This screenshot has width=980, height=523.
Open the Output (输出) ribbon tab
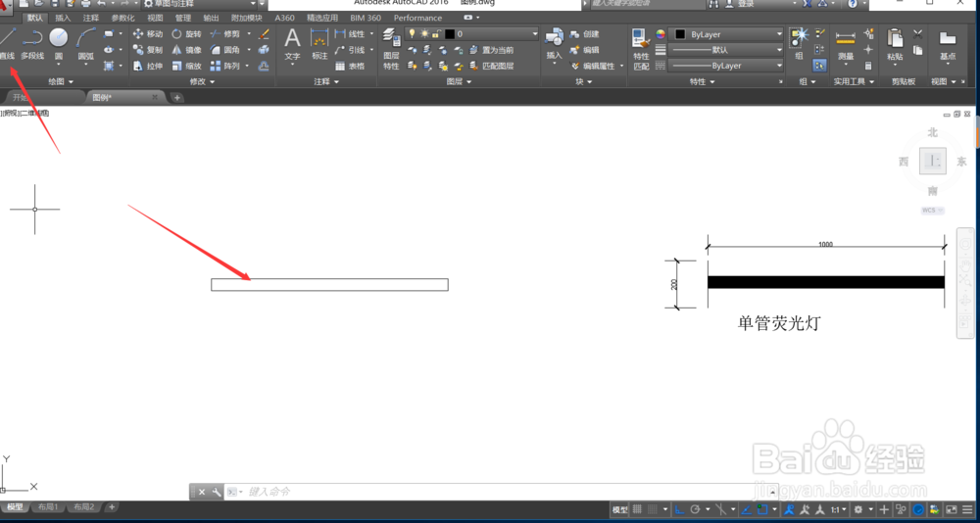[x=212, y=18]
